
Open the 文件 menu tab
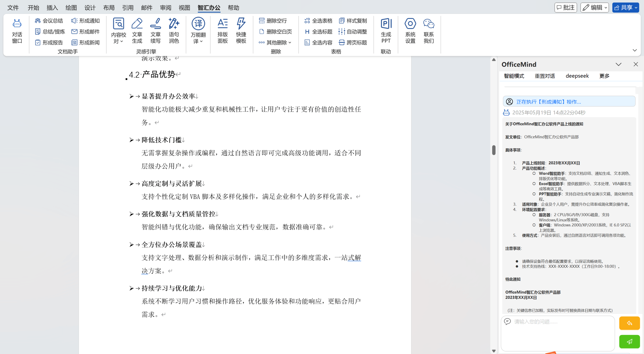(x=13, y=8)
